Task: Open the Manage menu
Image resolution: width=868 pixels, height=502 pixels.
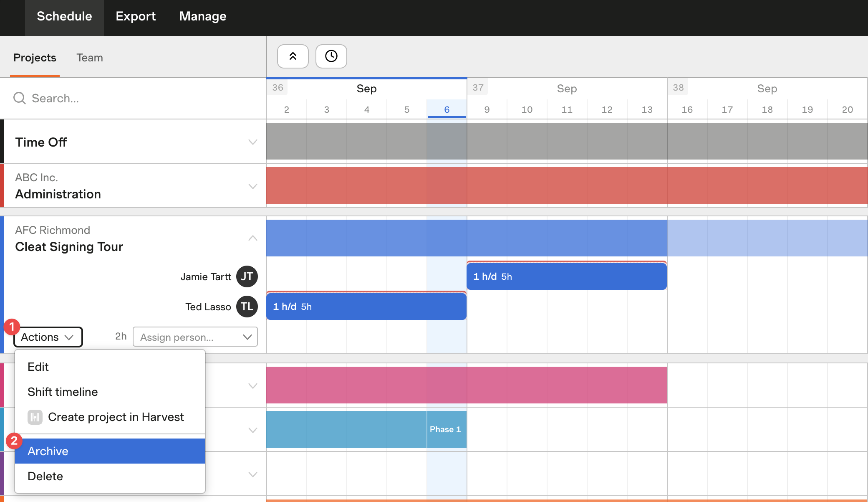Action: click(x=203, y=17)
